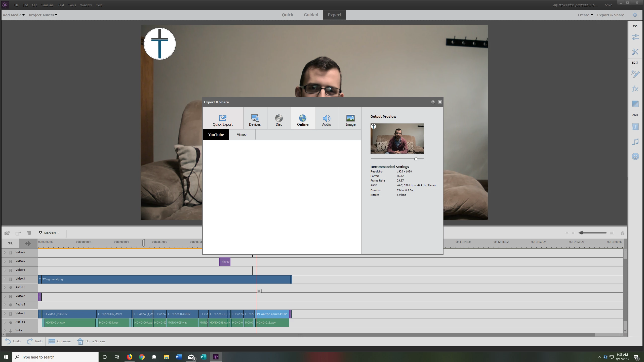Open the Add Media dropdown
Viewport: 644px width, 362px height.
tap(14, 15)
